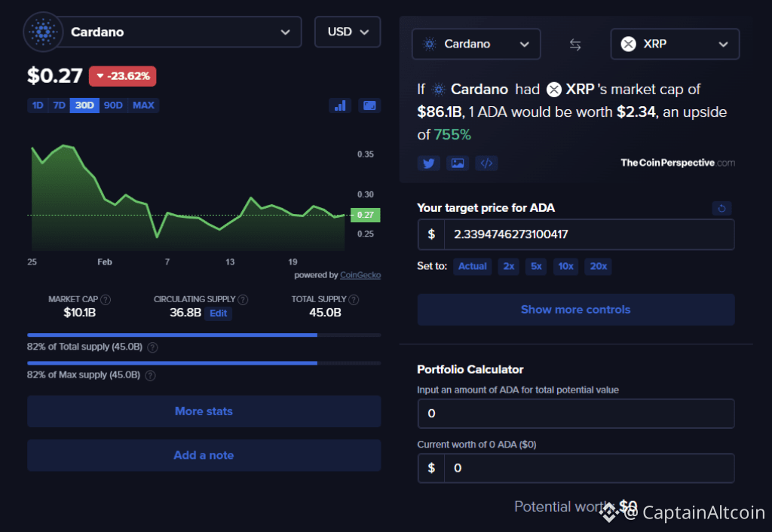Click help icon next to Total supply percent

coord(152,347)
